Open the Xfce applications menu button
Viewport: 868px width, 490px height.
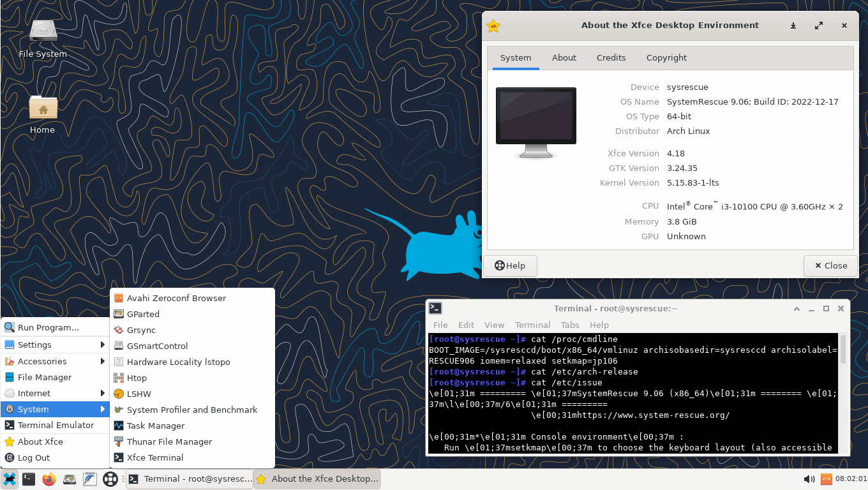click(x=10, y=479)
